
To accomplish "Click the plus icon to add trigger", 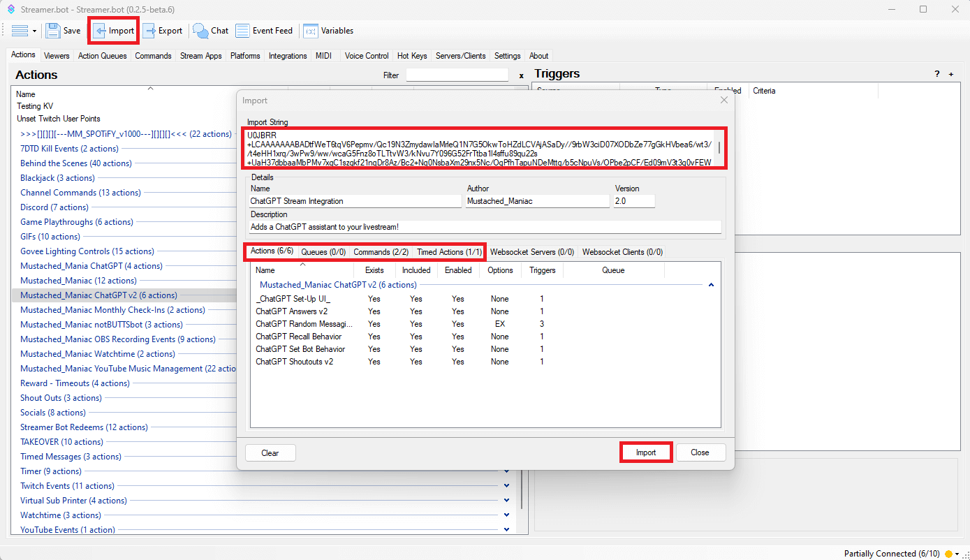I will coord(950,74).
